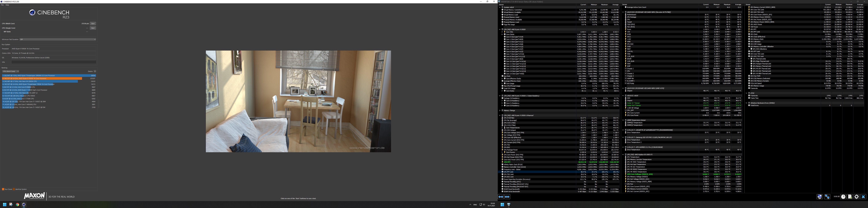This screenshot has height=208, width=868.
Task: Select Thermal Throttling (HTC) row
Action: (x=559, y=182)
